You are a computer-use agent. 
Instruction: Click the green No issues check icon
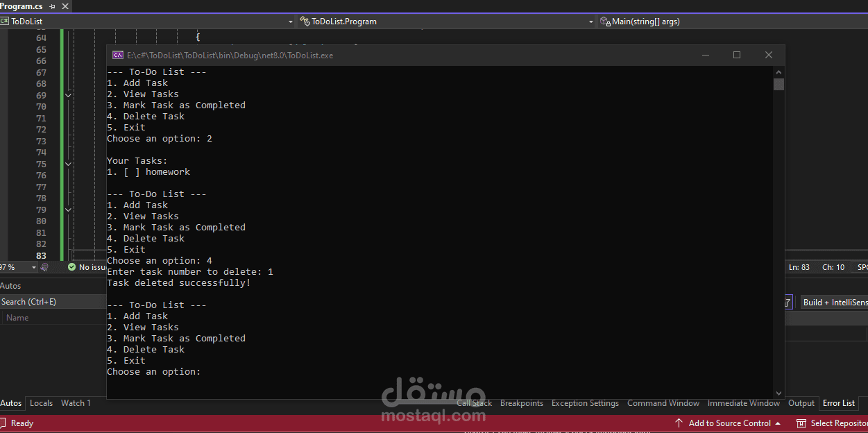coord(71,267)
